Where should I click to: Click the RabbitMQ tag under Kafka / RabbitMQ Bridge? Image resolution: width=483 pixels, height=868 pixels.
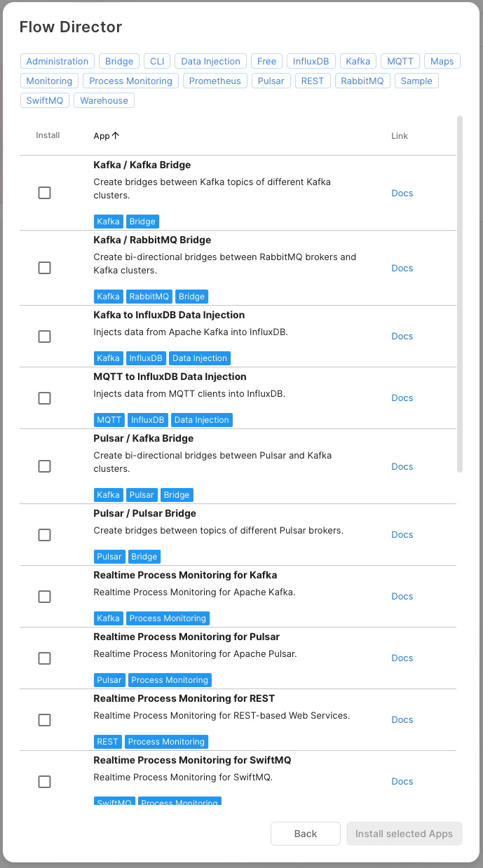tap(149, 297)
